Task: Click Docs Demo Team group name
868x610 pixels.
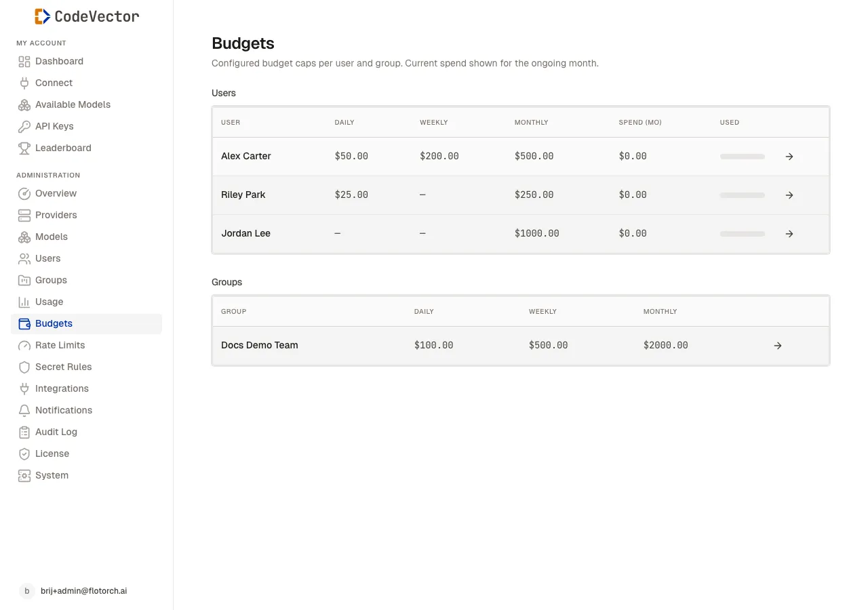Action: (260, 346)
